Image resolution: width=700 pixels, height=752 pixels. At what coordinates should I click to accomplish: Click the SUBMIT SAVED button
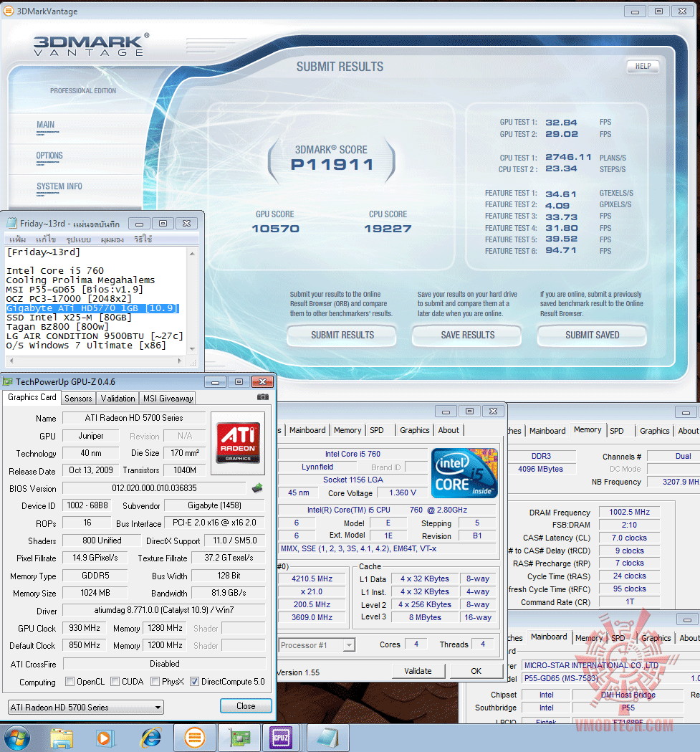593,335
